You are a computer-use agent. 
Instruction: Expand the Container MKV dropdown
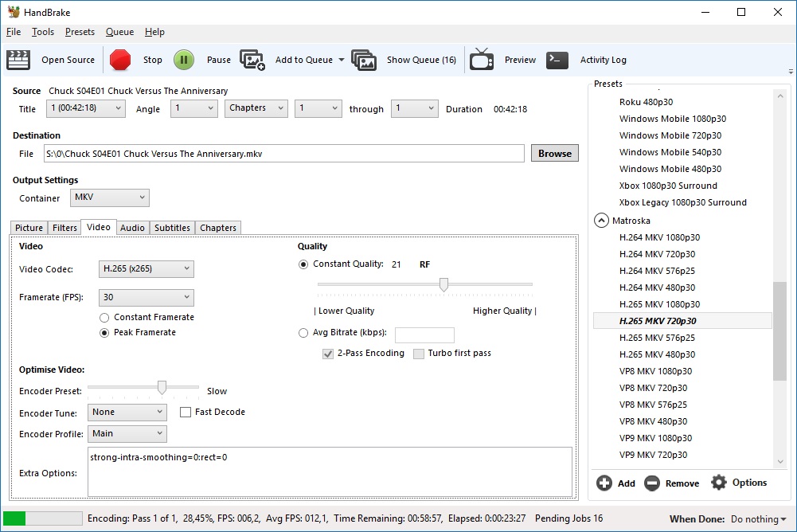click(x=110, y=198)
